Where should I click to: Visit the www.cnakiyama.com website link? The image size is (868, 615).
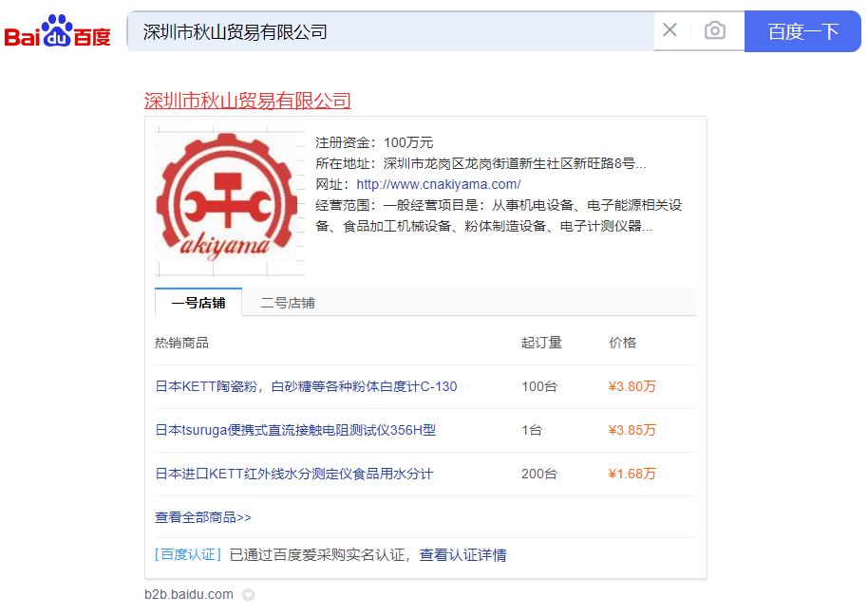438,184
